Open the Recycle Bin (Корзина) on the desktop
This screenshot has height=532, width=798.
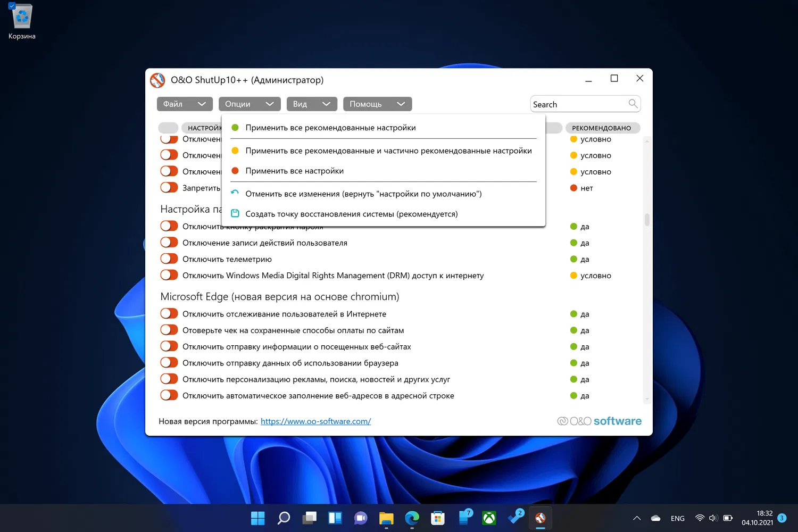click(x=22, y=22)
